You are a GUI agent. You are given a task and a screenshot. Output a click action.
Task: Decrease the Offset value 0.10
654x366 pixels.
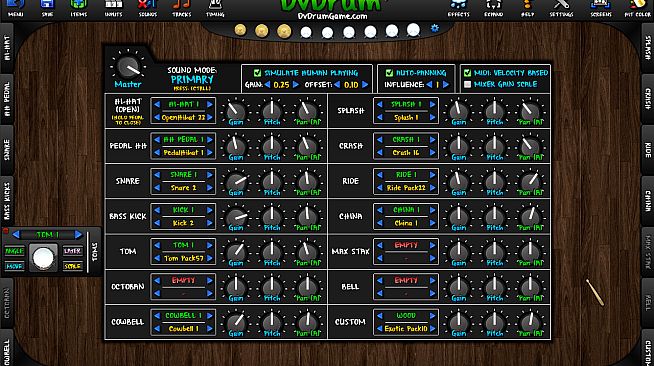tap(337, 85)
